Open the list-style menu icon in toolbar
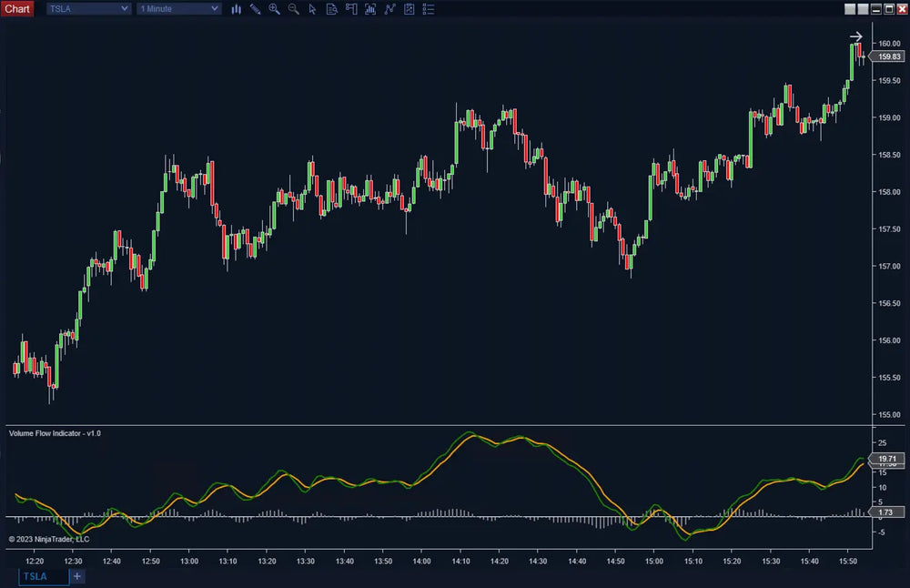 429,9
